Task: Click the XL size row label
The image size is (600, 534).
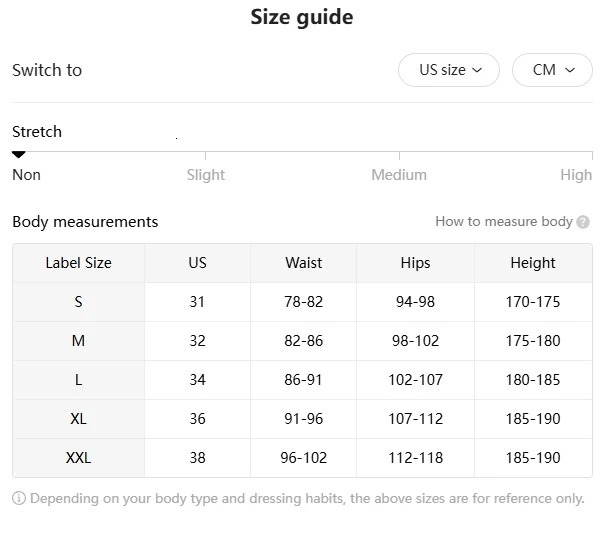Action: [x=78, y=419]
